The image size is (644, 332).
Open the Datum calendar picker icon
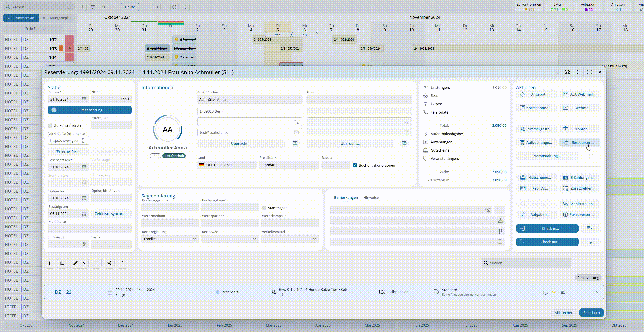pos(84,99)
